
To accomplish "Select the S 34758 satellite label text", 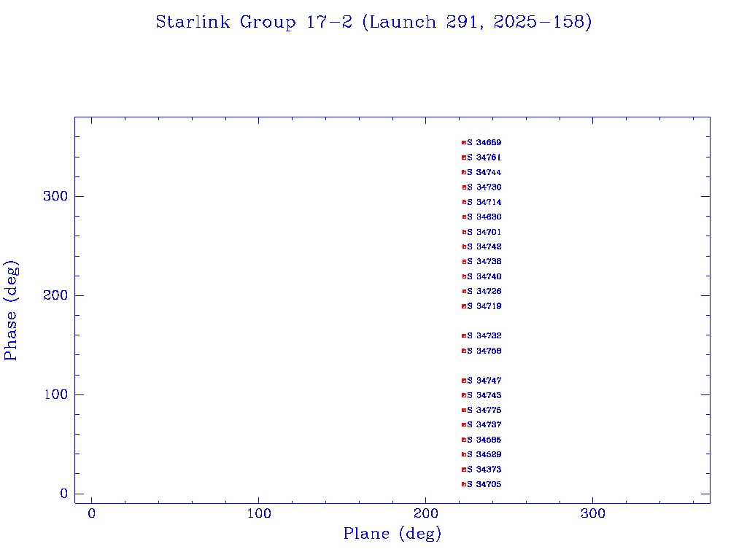I will 484,351.
